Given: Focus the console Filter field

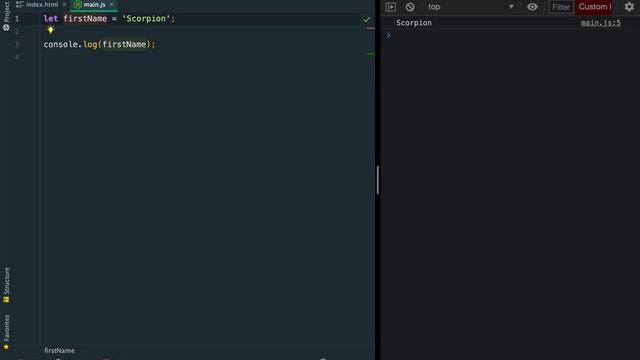Looking at the screenshot, I should point(561,7).
